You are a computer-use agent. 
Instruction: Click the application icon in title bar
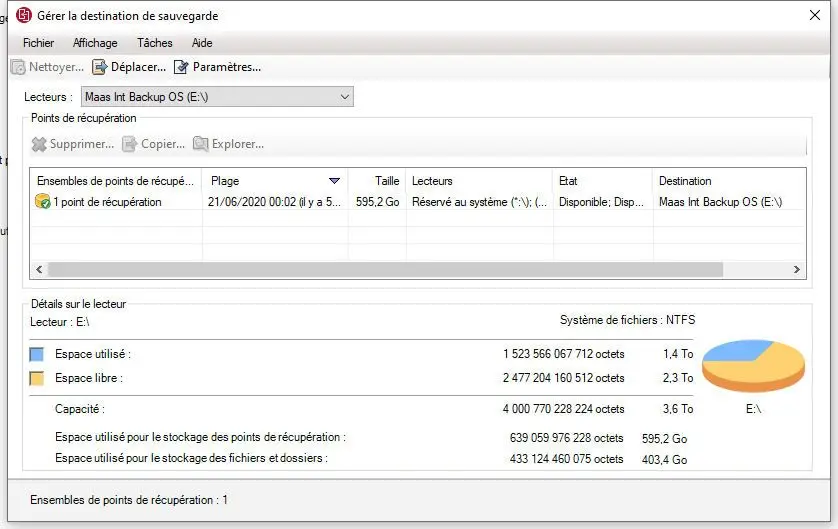24,15
